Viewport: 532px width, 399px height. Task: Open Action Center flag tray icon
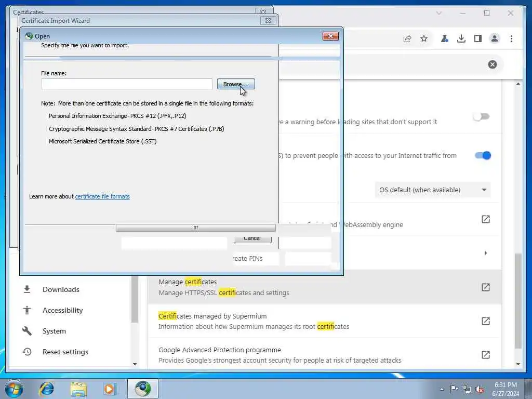pyautogui.click(x=454, y=389)
